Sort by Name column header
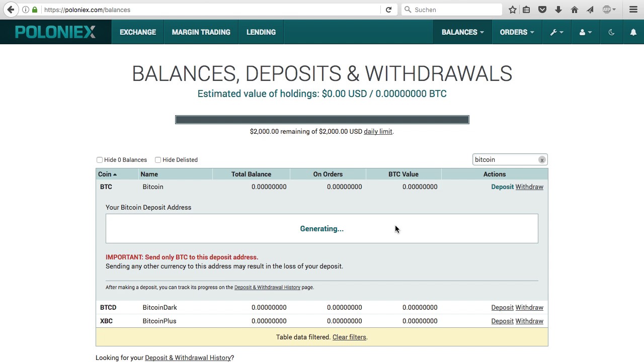This screenshot has width=644, height=362. point(175,174)
